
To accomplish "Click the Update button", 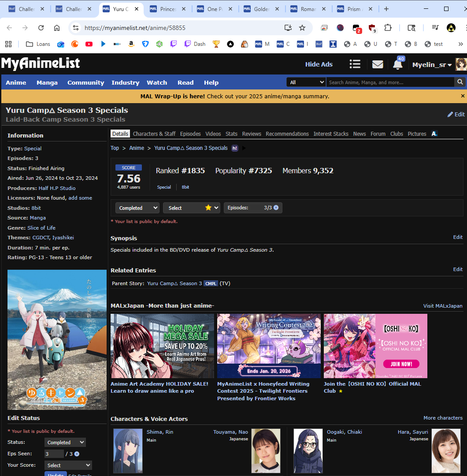I will [x=56, y=473].
